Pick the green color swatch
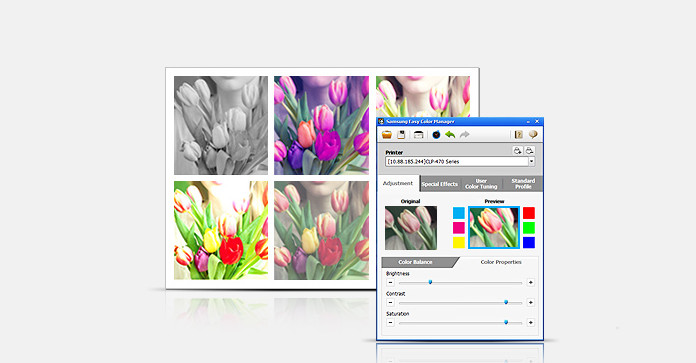The height and width of the screenshot is (363, 696). 529,228
